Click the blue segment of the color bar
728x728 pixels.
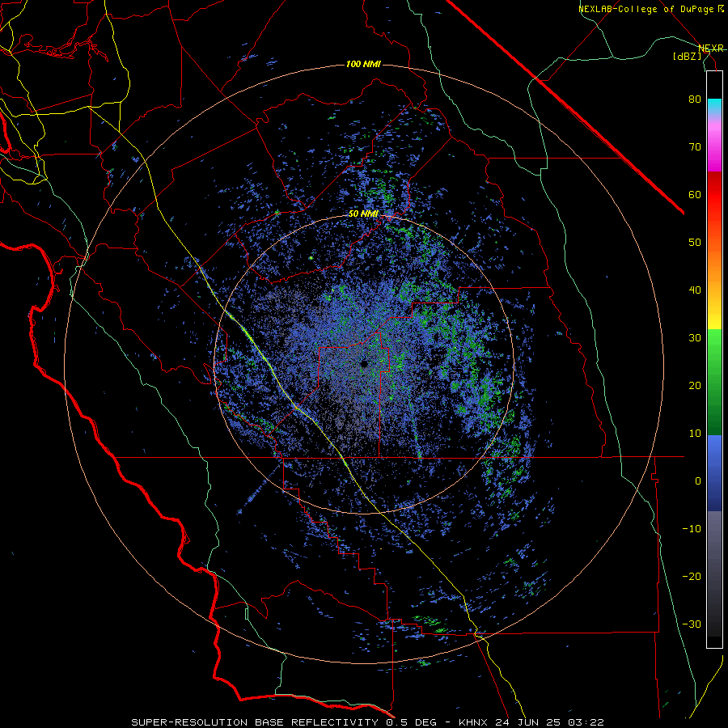pyautogui.click(x=714, y=473)
